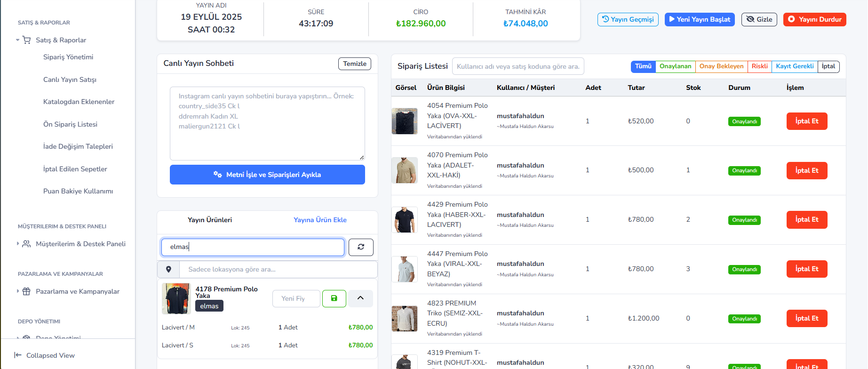Switch to the Yayına Ürün Ekle tab
Image resolution: width=868 pixels, height=369 pixels.
click(x=320, y=220)
